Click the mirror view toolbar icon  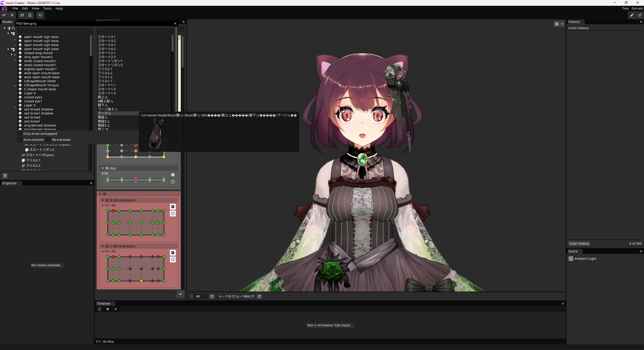click(30, 15)
